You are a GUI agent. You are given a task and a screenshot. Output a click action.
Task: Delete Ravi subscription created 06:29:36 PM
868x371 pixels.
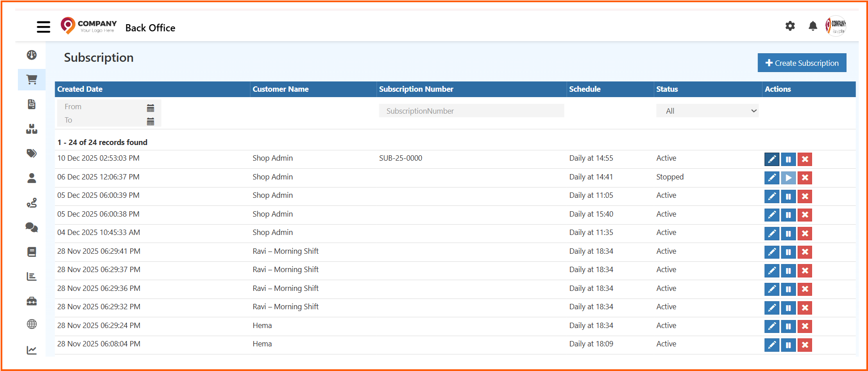(x=805, y=289)
